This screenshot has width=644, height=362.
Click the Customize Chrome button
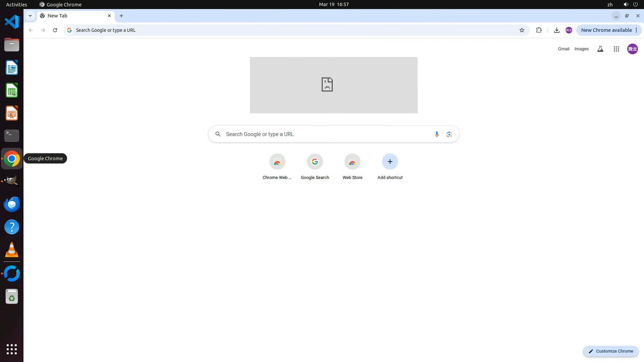(611, 351)
